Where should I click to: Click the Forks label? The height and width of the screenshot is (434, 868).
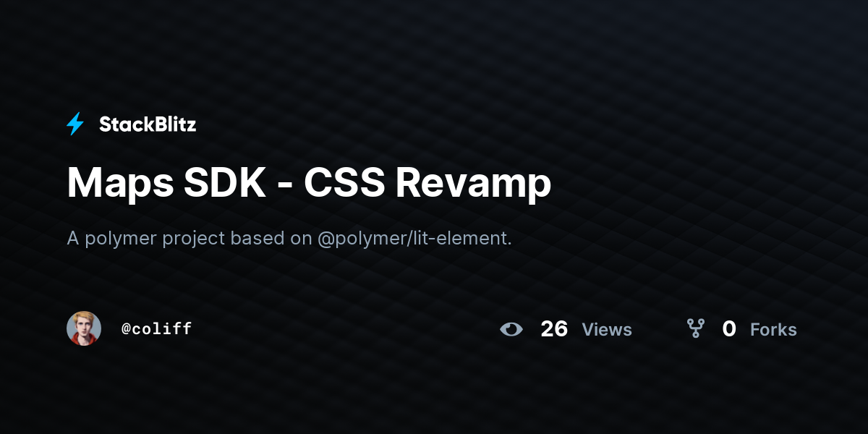(773, 330)
